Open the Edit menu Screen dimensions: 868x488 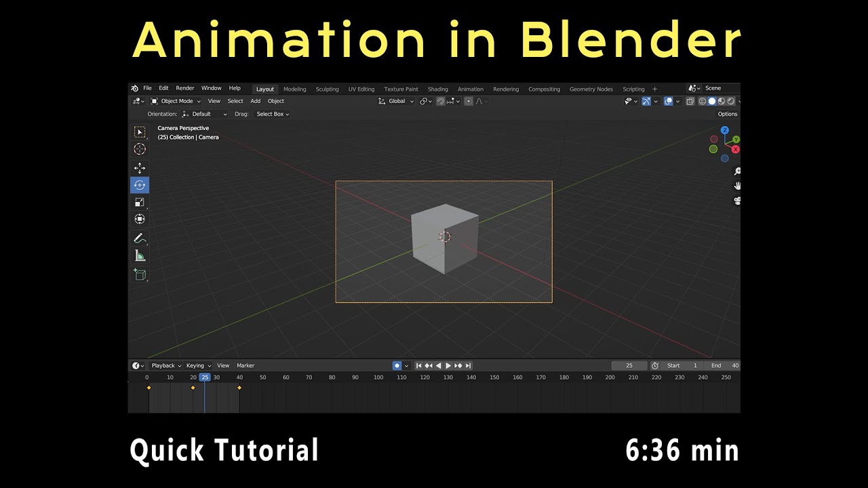[x=163, y=88]
